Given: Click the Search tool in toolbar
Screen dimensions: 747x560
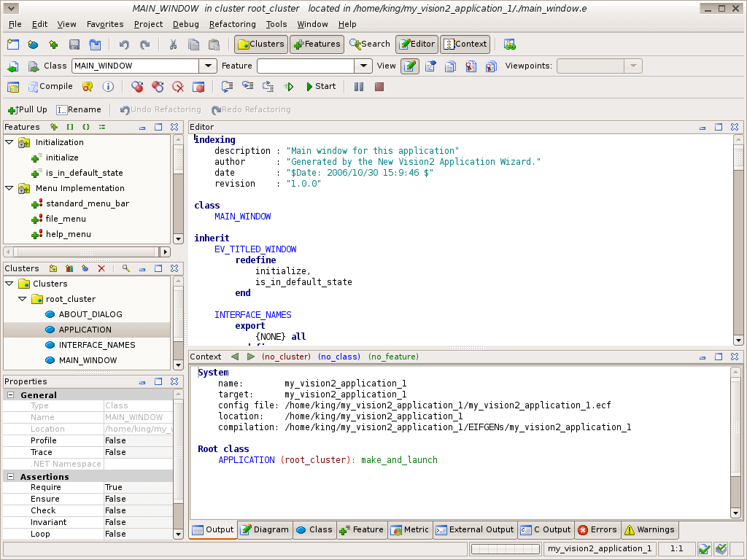Looking at the screenshot, I should (x=370, y=44).
